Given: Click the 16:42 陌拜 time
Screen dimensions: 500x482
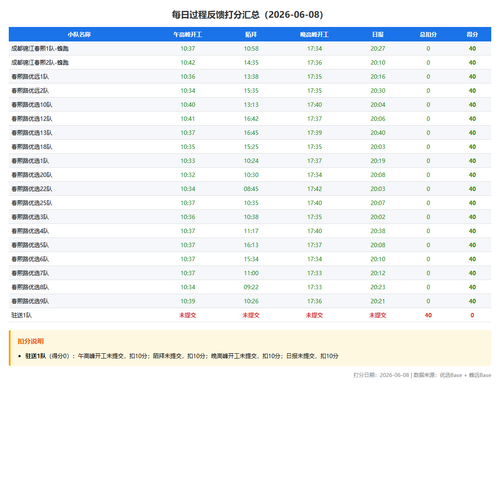Looking at the screenshot, I should pos(251,119).
